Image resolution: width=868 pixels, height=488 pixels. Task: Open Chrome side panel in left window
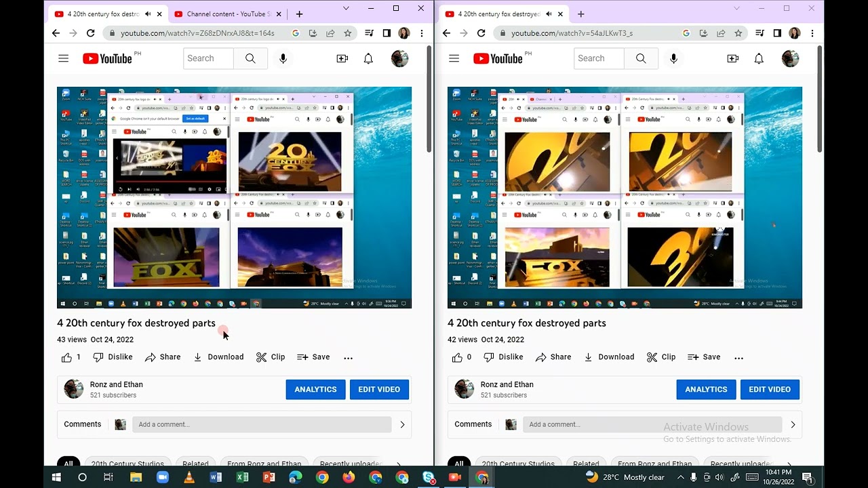[x=387, y=33]
